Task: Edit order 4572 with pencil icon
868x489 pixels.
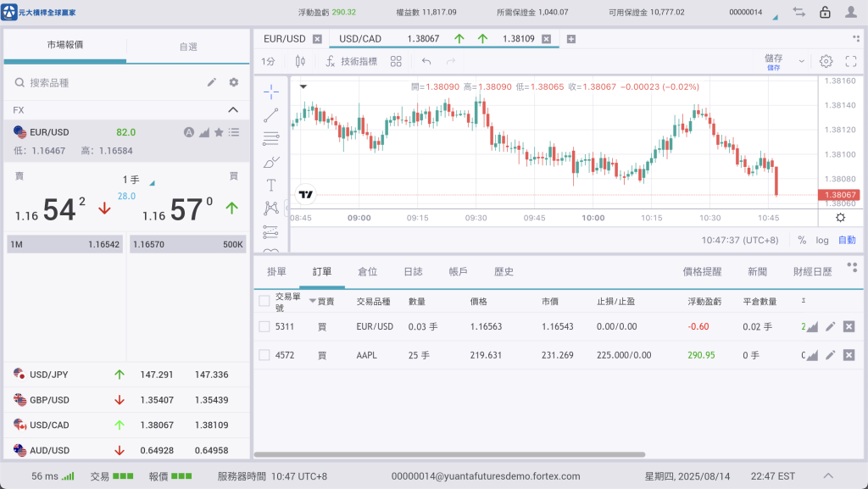Action: pyautogui.click(x=830, y=355)
